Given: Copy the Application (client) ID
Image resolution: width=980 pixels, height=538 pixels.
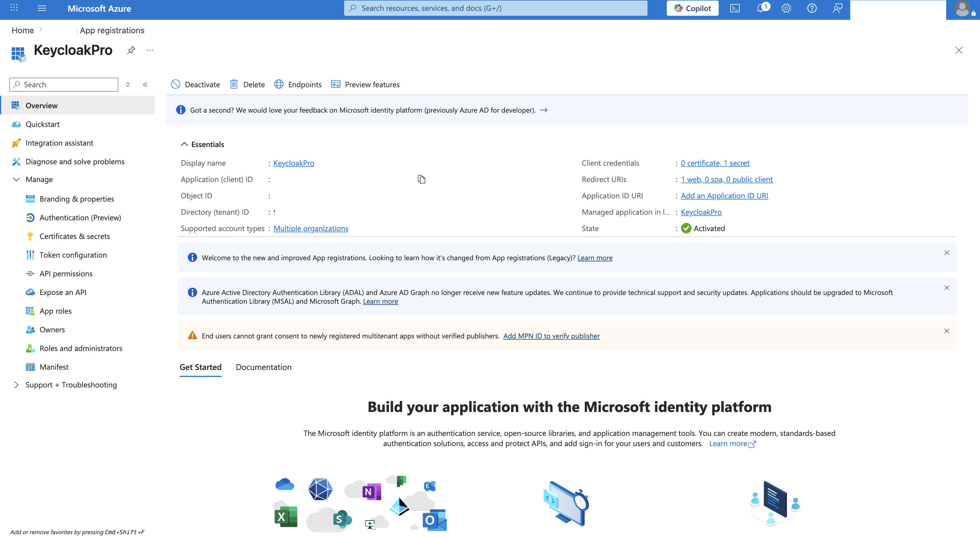Looking at the screenshot, I should click(421, 179).
